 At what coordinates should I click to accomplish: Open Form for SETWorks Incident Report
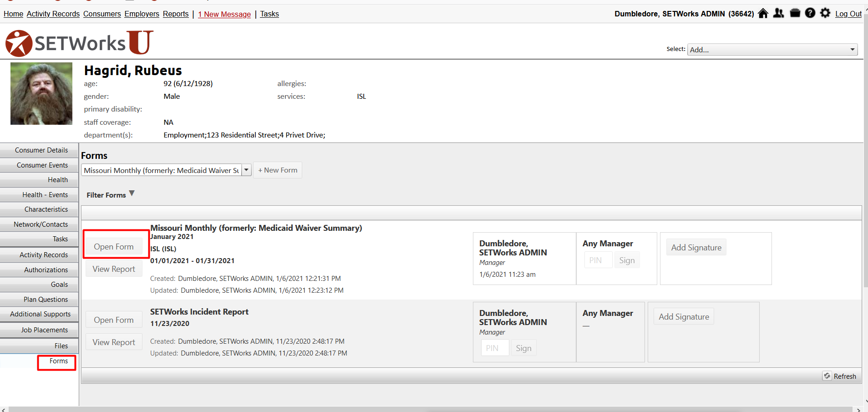coord(114,320)
